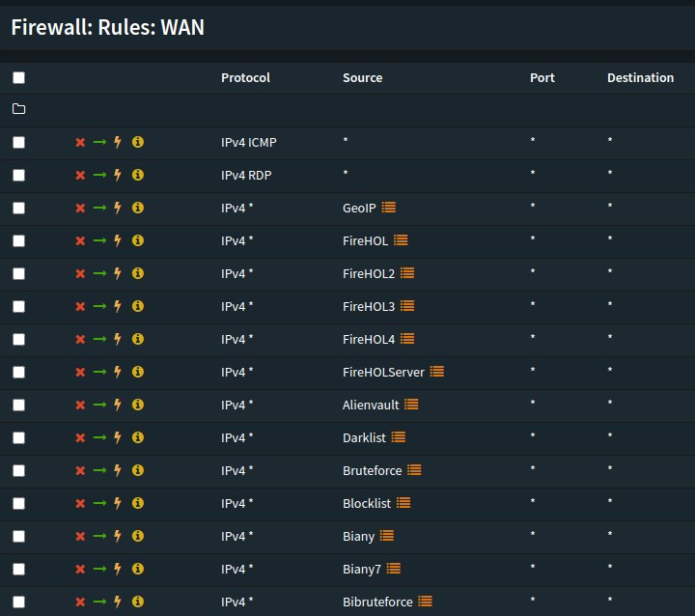Image resolution: width=695 pixels, height=616 pixels.
Task: Click the info icon on the GeoIP rule
Action: coord(138,209)
